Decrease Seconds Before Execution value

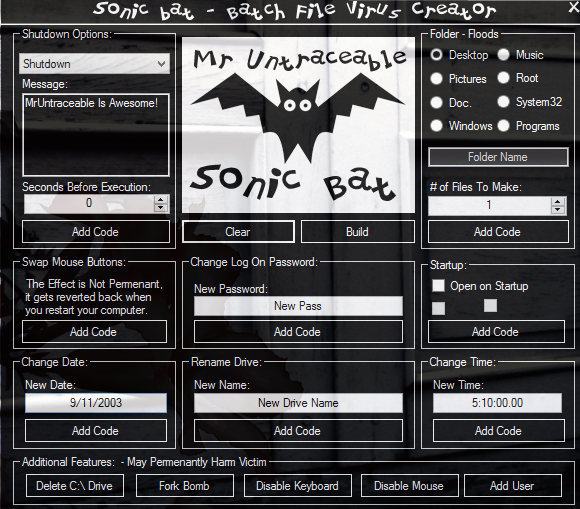(161, 208)
